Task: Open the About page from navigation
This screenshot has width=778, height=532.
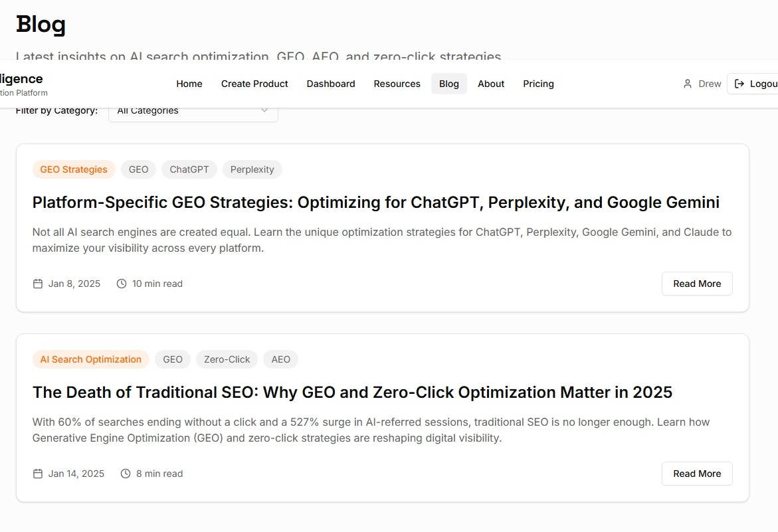Action: pyautogui.click(x=491, y=84)
